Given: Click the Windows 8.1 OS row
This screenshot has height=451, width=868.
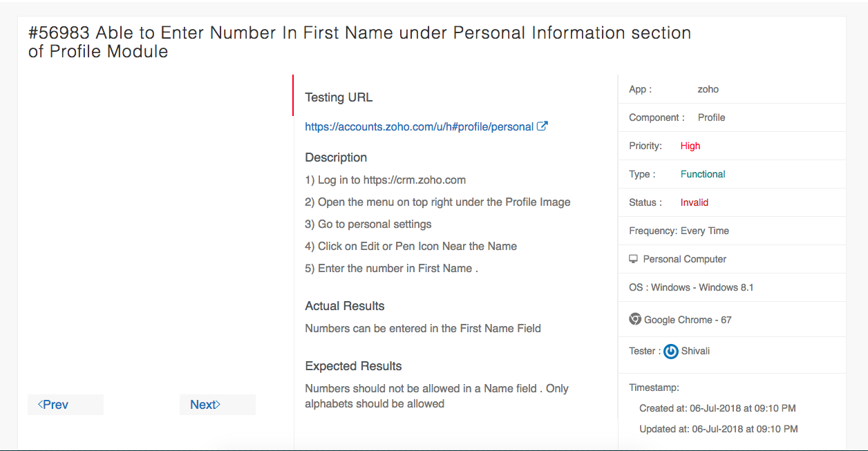Looking at the screenshot, I should [691, 287].
